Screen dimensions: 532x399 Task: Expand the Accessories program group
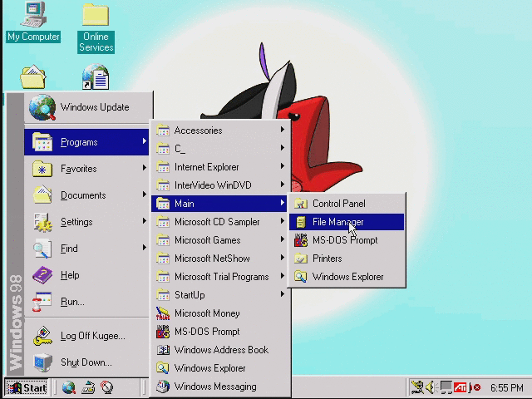point(219,131)
